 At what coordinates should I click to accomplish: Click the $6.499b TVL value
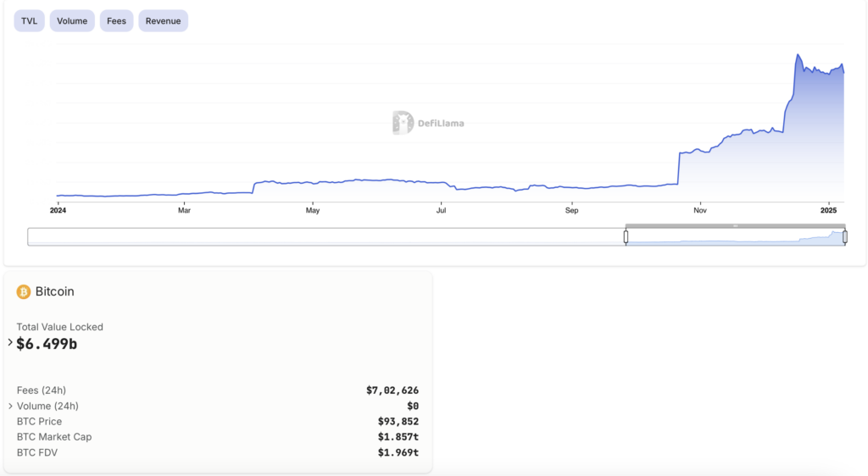coord(47,344)
